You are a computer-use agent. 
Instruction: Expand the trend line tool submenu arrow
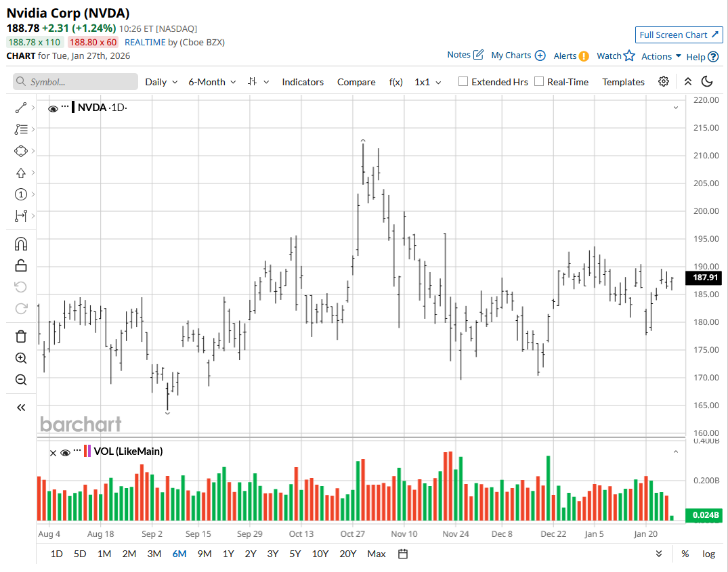(x=33, y=108)
